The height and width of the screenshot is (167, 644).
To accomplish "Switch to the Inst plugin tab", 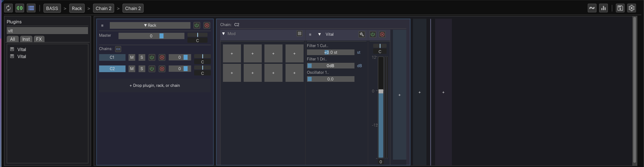I will click(x=26, y=39).
